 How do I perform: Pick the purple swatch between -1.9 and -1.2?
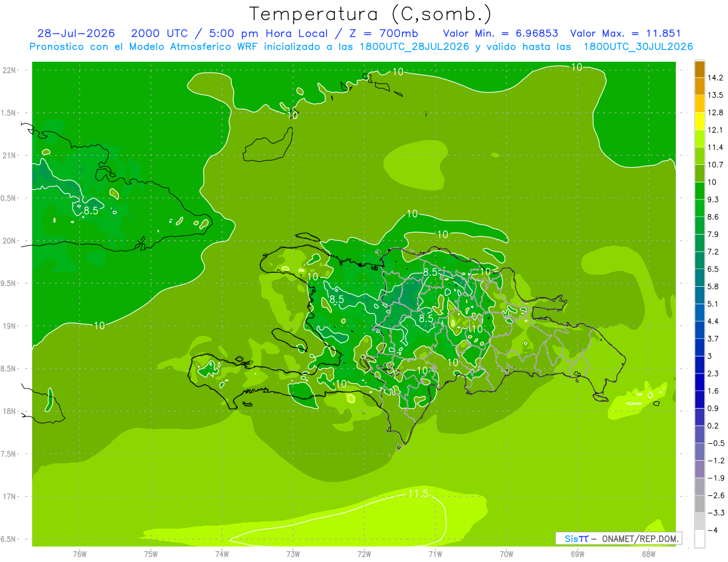pos(699,469)
